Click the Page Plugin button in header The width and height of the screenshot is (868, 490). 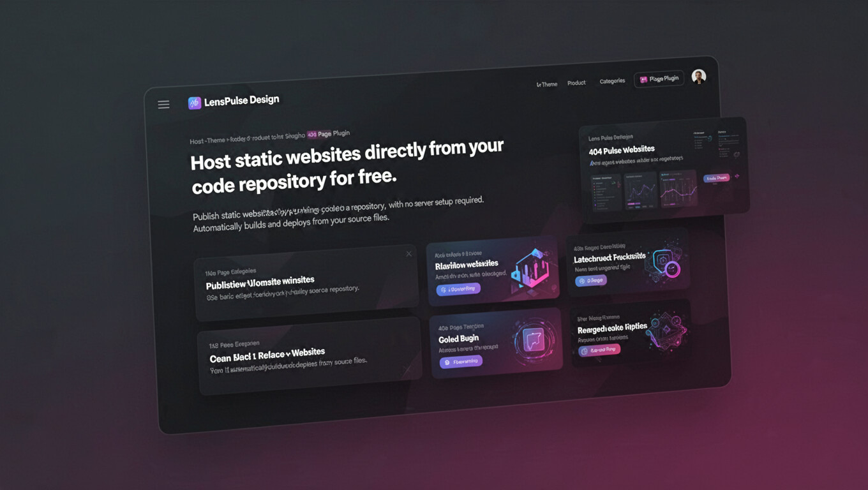coord(659,79)
